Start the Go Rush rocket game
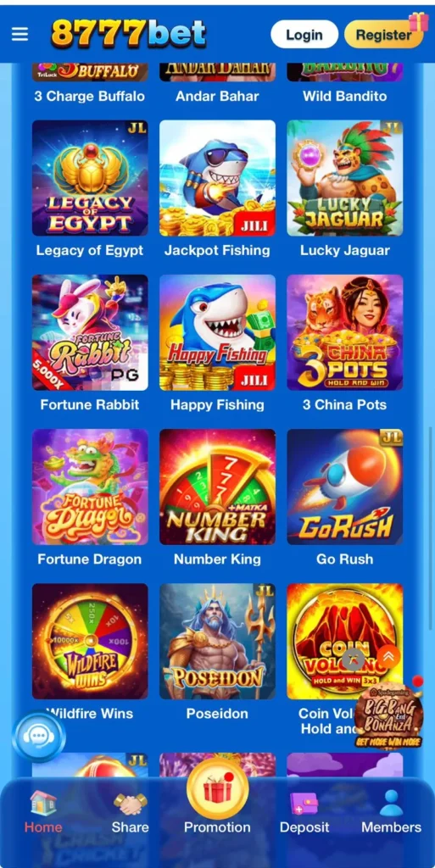 coord(345,487)
